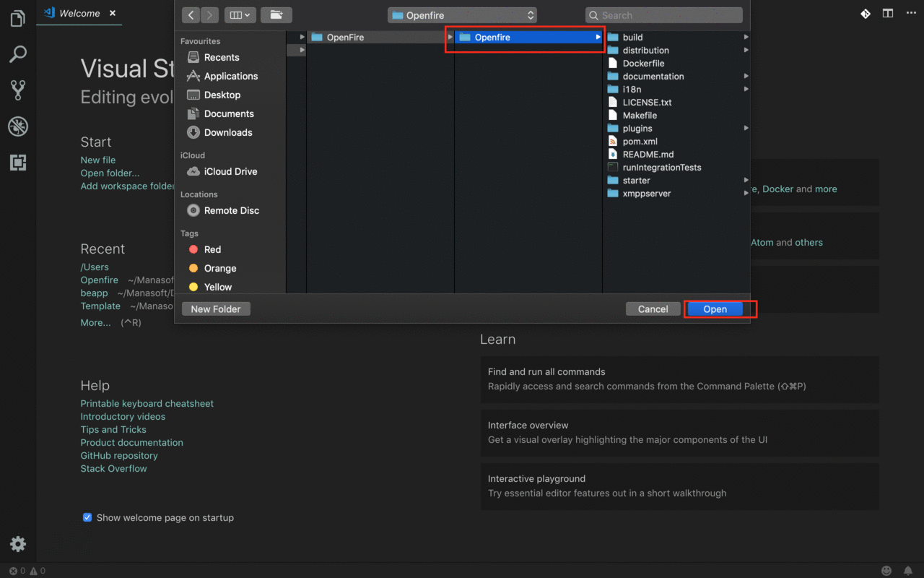Open the Explorer icon in the activity bar
The height and width of the screenshot is (578, 924).
(18, 19)
